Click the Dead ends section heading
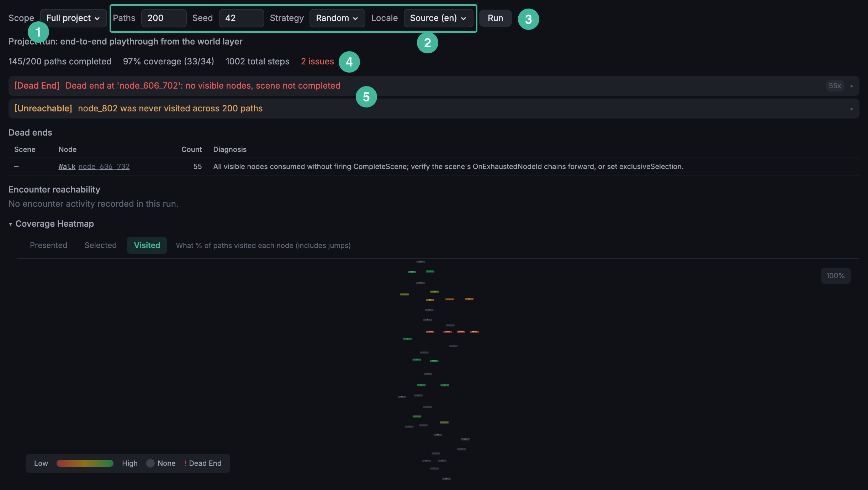This screenshot has width=868, height=490. coord(30,133)
